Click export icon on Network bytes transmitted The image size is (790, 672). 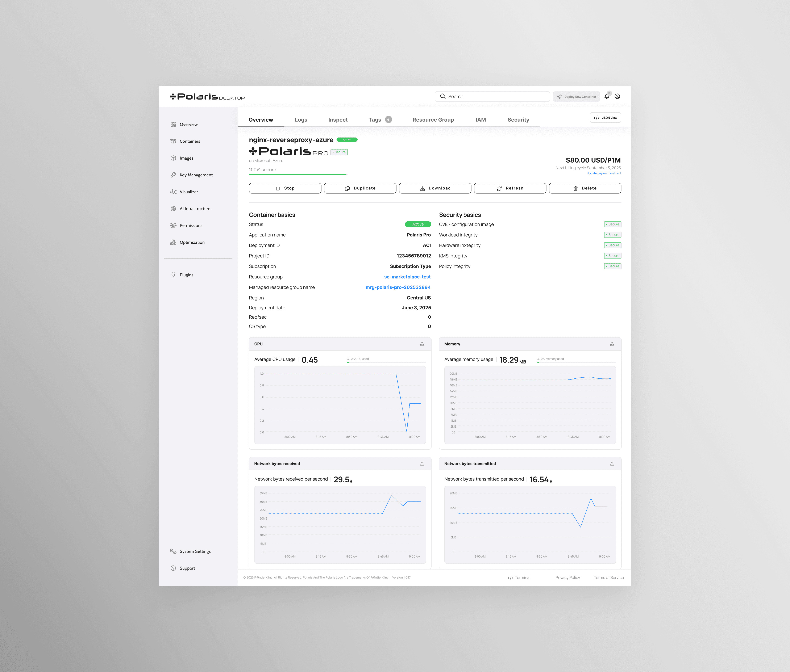(x=612, y=464)
